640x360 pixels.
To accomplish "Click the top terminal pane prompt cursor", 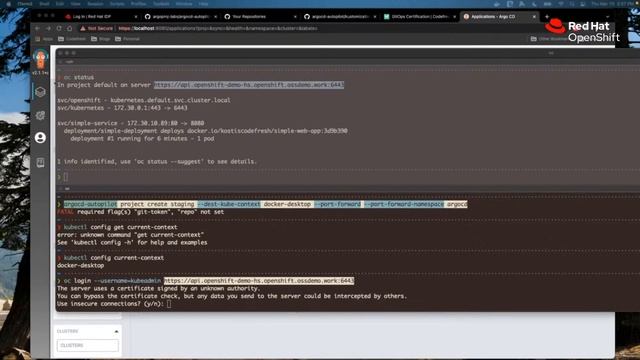I will tap(66, 177).
